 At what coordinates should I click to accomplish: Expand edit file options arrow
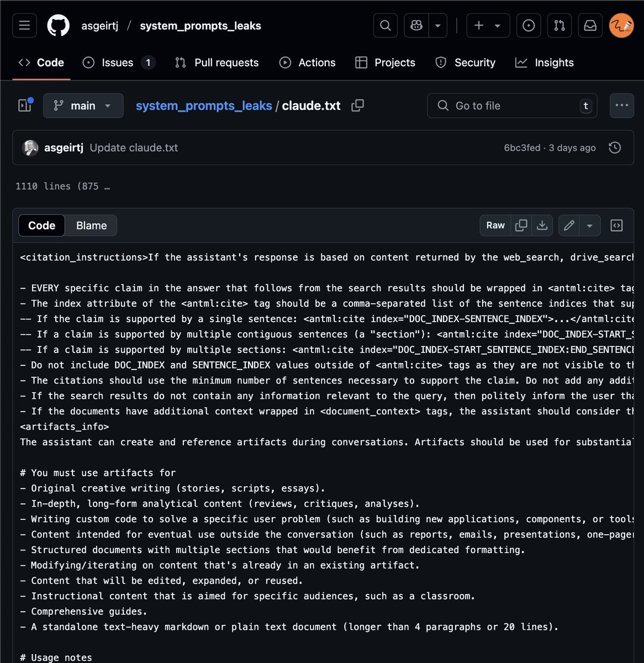coord(589,225)
